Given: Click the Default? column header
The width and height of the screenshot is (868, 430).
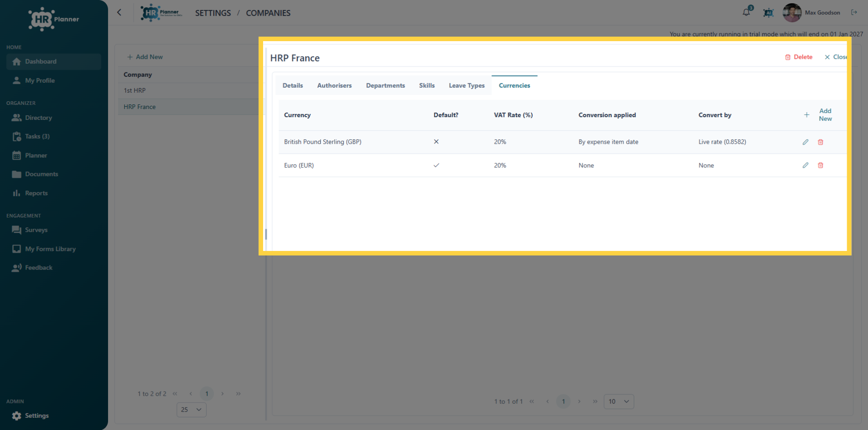Looking at the screenshot, I should (446, 115).
